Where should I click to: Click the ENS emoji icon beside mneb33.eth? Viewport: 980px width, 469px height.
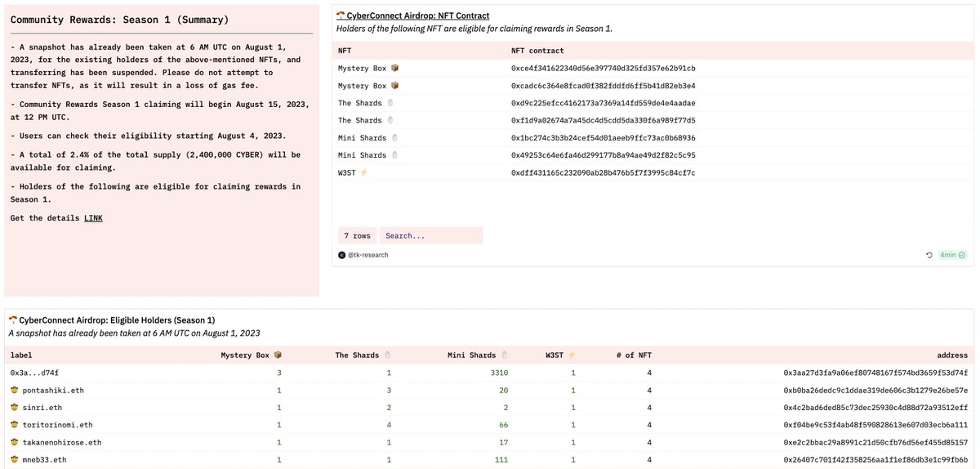pyautogui.click(x=15, y=459)
